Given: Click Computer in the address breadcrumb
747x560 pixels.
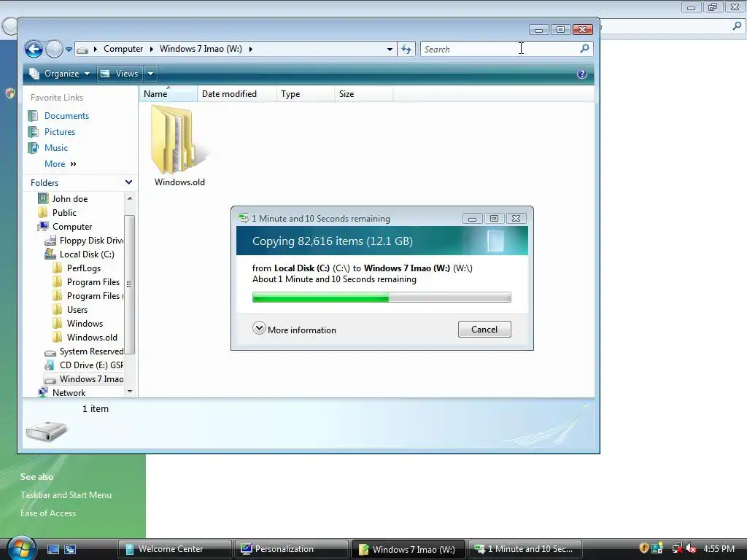Looking at the screenshot, I should pyautogui.click(x=123, y=49).
